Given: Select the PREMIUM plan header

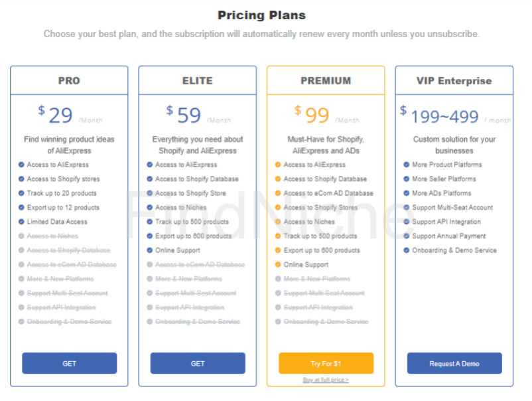Looking at the screenshot, I should pyautogui.click(x=326, y=80).
